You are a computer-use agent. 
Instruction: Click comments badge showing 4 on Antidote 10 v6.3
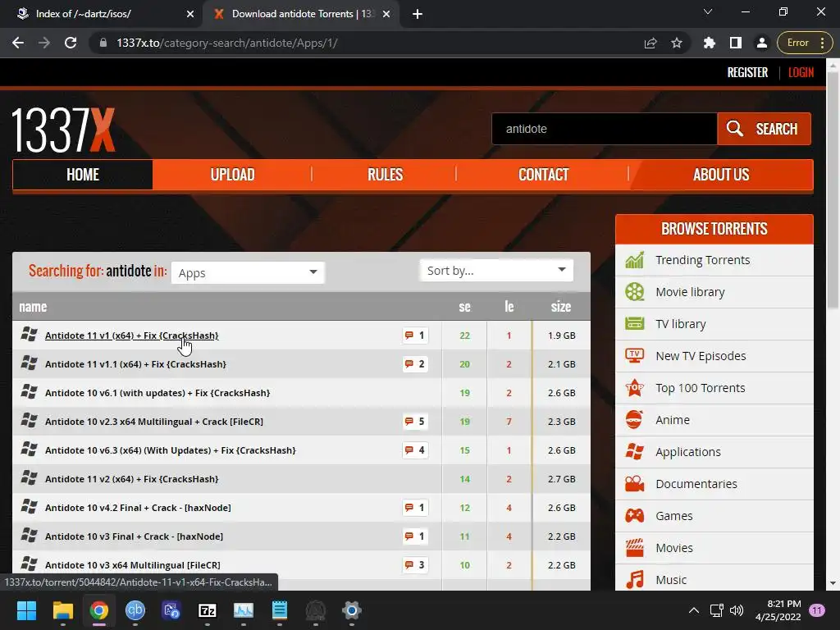click(x=415, y=450)
